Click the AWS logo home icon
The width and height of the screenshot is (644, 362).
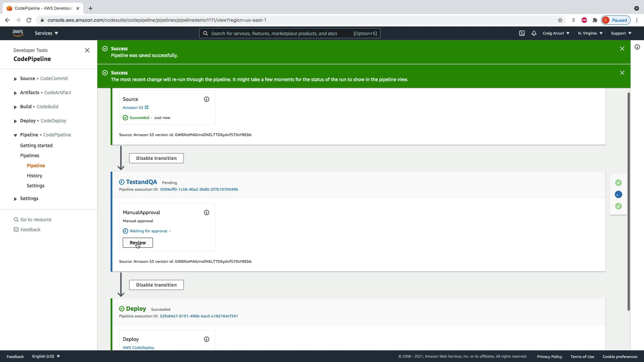pos(18,33)
